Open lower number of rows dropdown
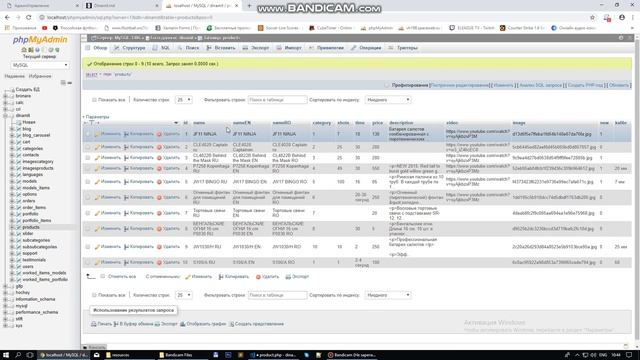The height and width of the screenshot is (360, 640). pyautogui.click(x=184, y=295)
